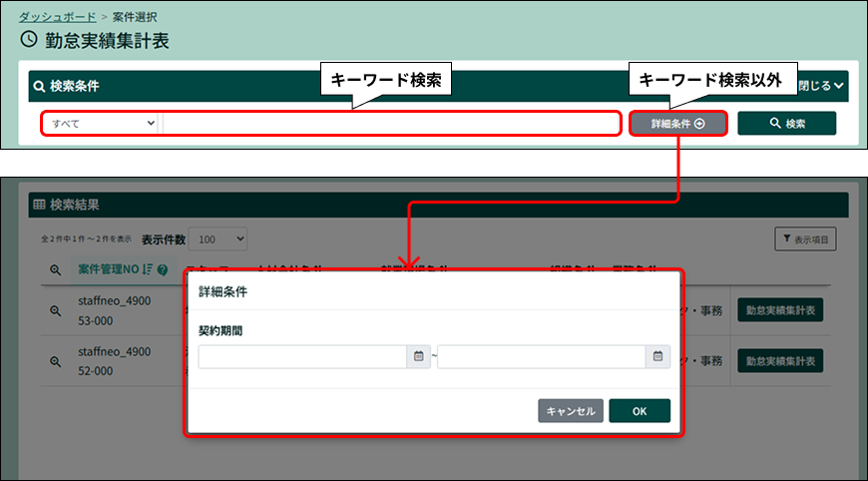
Task: Select the text 53-000 in first row
Action: tap(95, 321)
